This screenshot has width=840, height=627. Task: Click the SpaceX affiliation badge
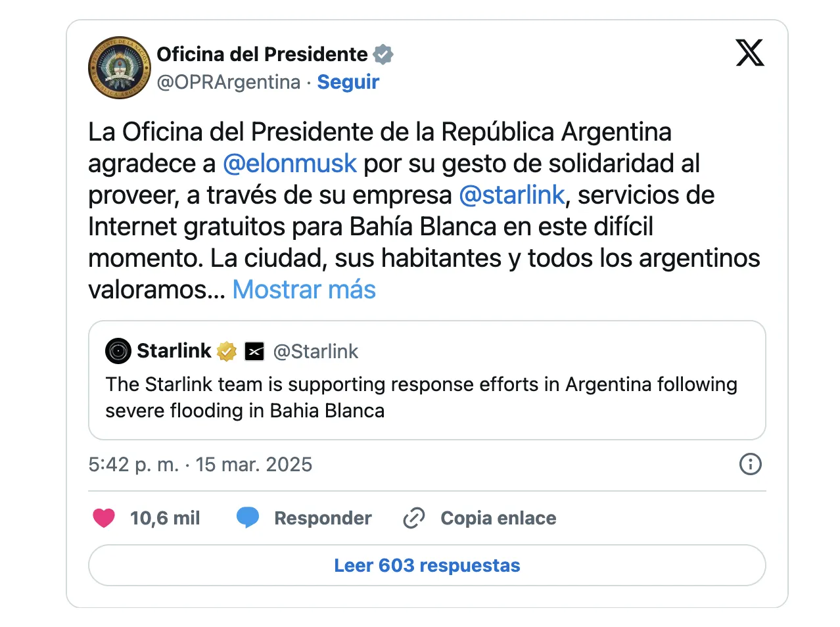(254, 352)
